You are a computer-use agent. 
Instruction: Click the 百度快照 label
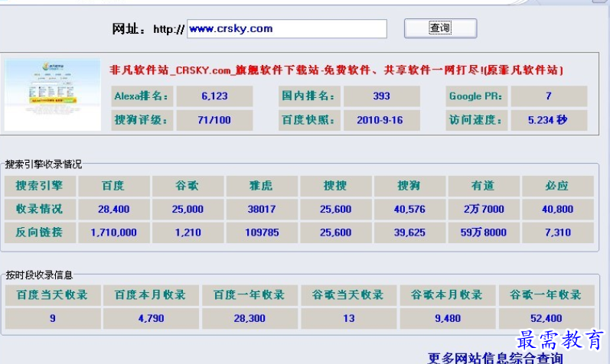click(309, 120)
